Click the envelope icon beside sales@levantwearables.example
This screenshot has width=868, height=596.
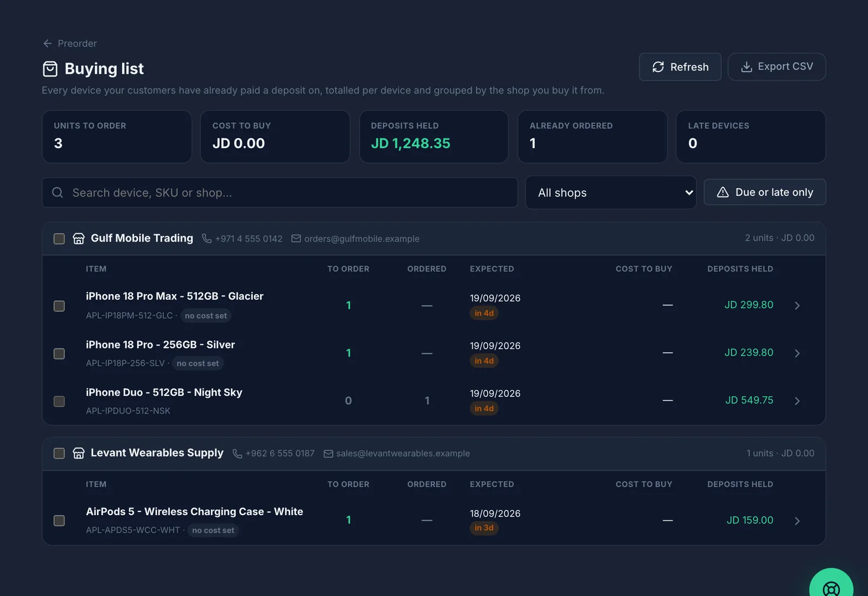pyautogui.click(x=328, y=454)
